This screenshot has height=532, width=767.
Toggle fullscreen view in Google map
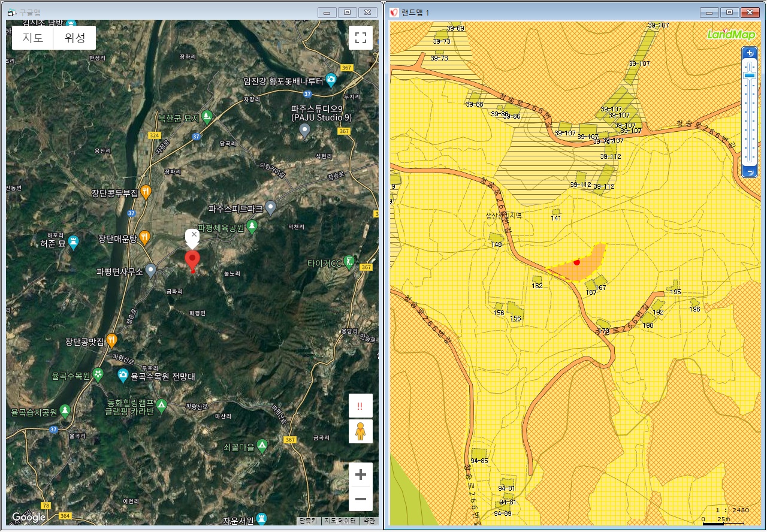pyautogui.click(x=361, y=38)
